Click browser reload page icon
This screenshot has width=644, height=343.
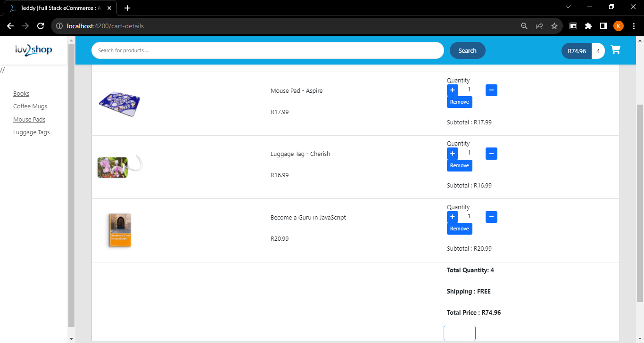[x=41, y=26]
